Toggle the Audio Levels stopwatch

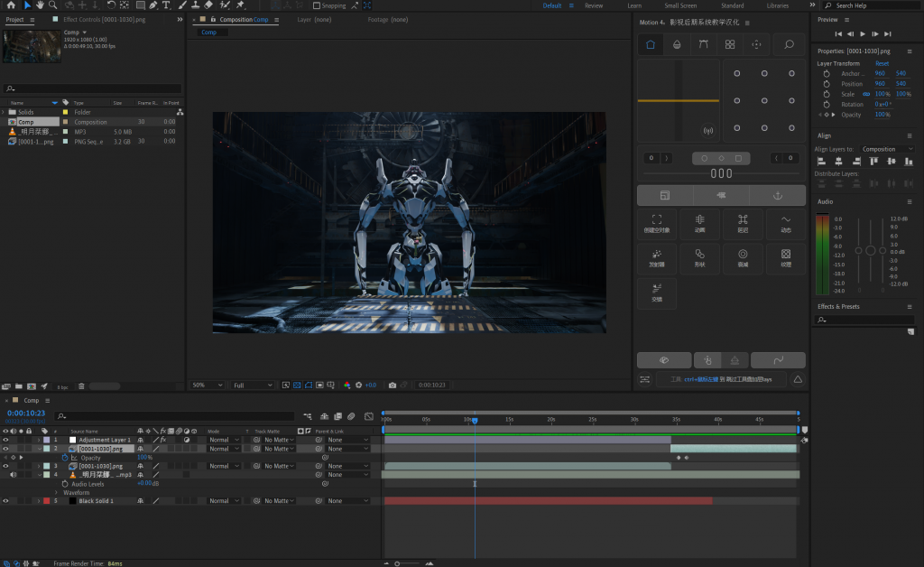(x=65, y=484)
